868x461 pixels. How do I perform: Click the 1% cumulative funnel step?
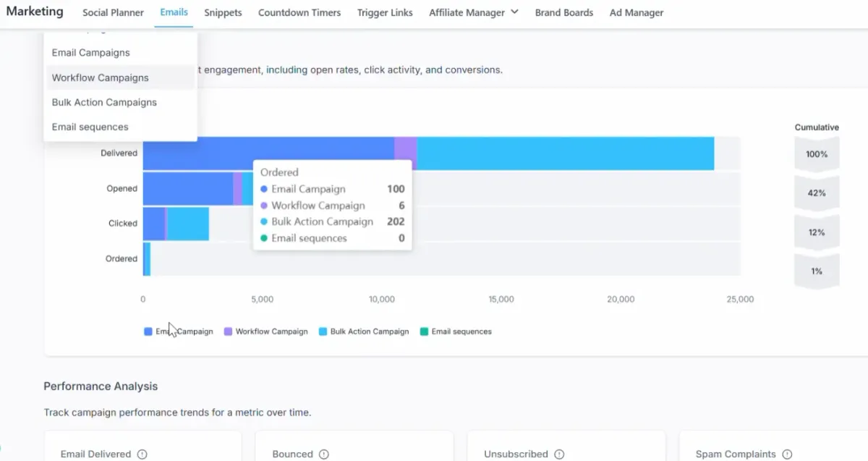point(817,271)
